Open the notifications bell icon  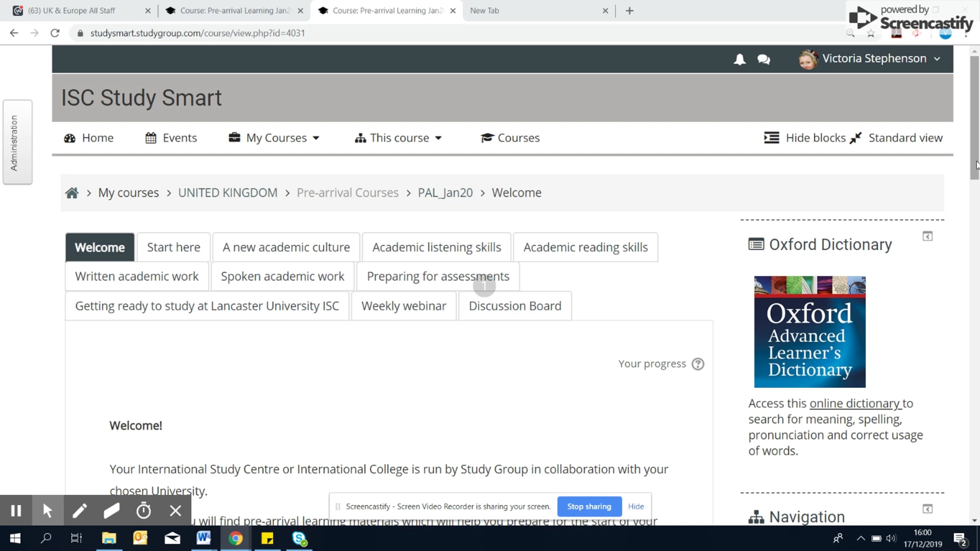(739, 59)
